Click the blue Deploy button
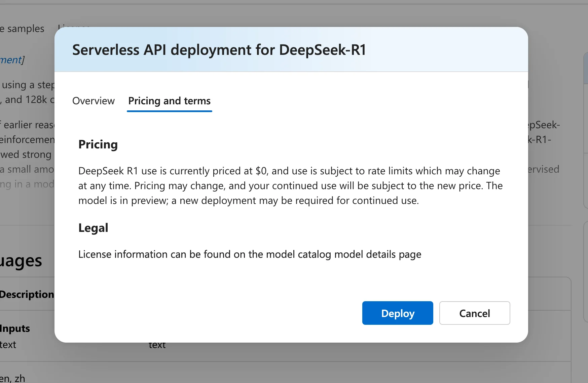The width and height of the screenshot is (588, 383). pyautogui.click(x=398, y=313)
